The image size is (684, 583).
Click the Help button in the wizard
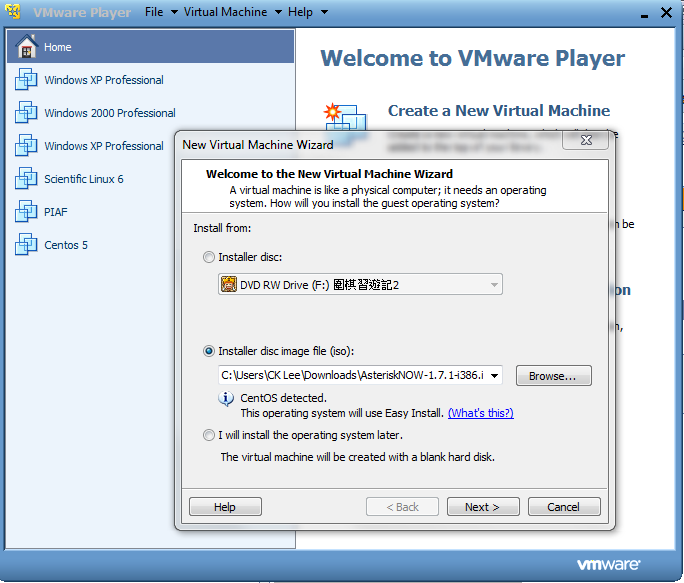(225, 507)
